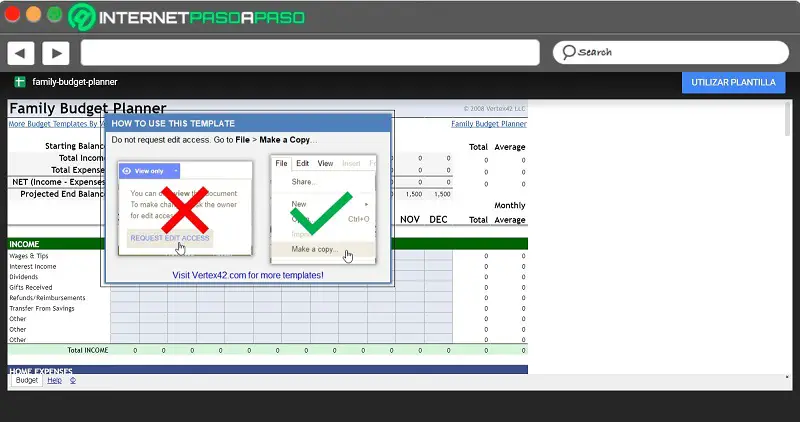Viewport: 800px width, 422px height.
Task: Click the green Sheets icon beside family-budget-planner
Action: [x=20, y=82]
